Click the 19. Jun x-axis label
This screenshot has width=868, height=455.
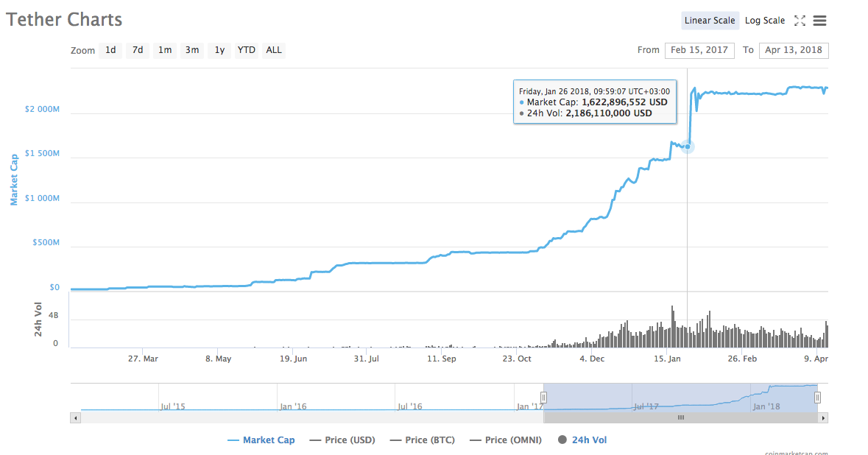293,359
